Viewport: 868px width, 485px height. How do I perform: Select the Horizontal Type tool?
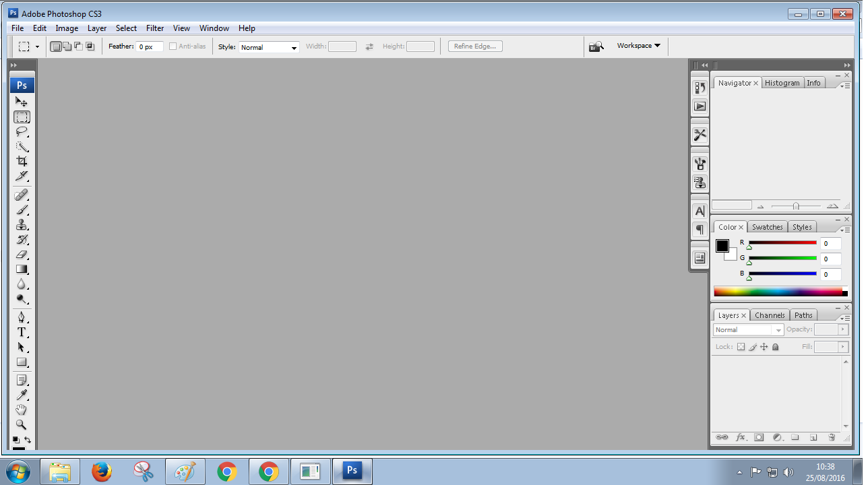[22, 333]
